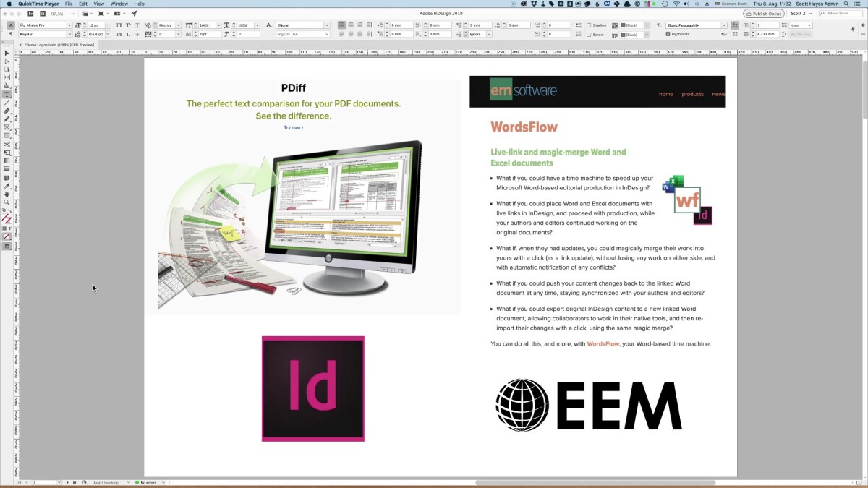This screenshot has height=488, width=868.
Task: Click the GPU performance rocket icon
Action: (x=134, y=13)
